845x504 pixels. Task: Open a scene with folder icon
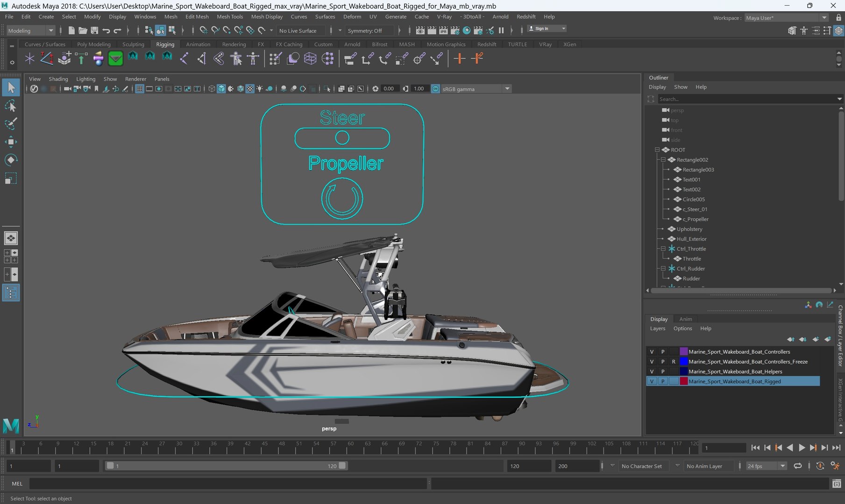83,30
